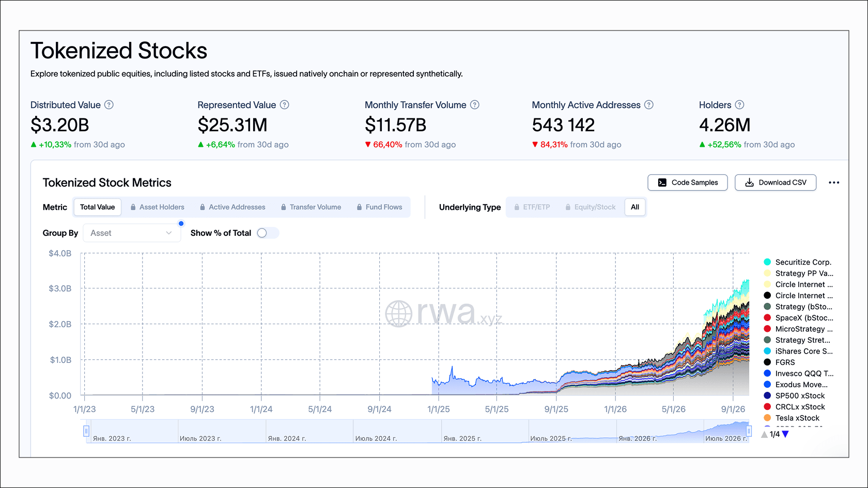868x488 pixels.
Task: Click the SP500 xStock legend entry
Action: [x=794, y=395]
